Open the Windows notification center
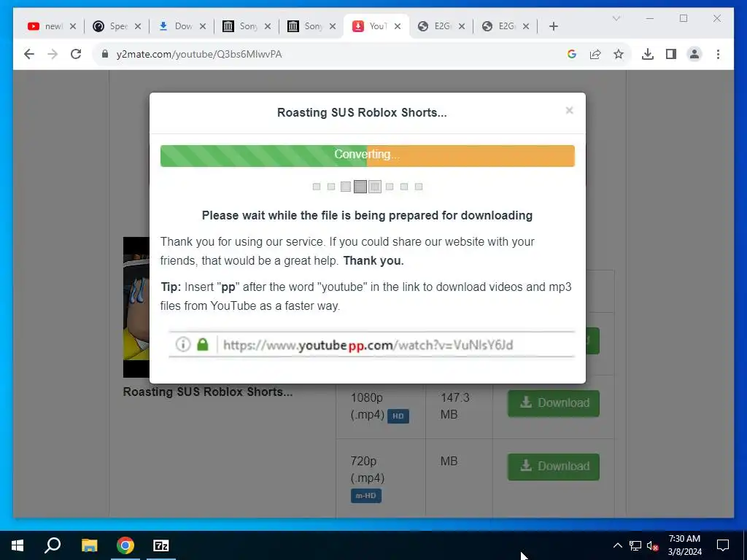Screen dimensions: 747x560 [x=723, y=545]
